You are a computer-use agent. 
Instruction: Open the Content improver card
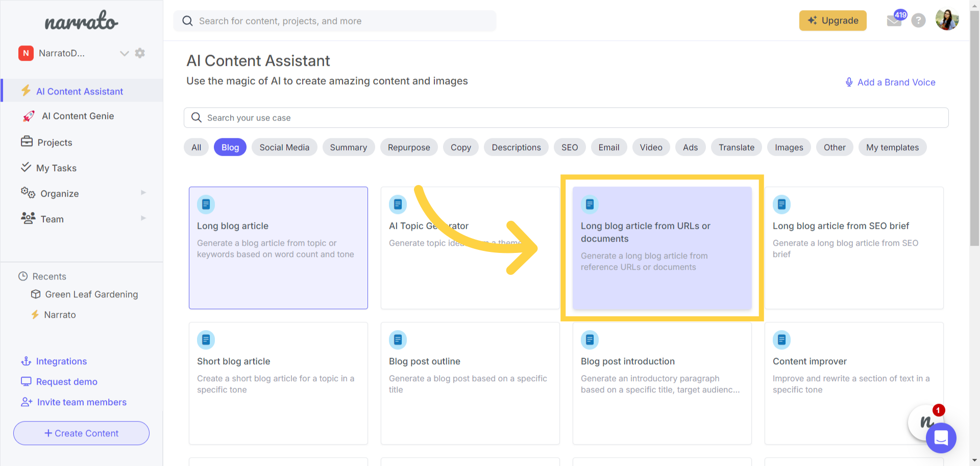tap(854, 383)
